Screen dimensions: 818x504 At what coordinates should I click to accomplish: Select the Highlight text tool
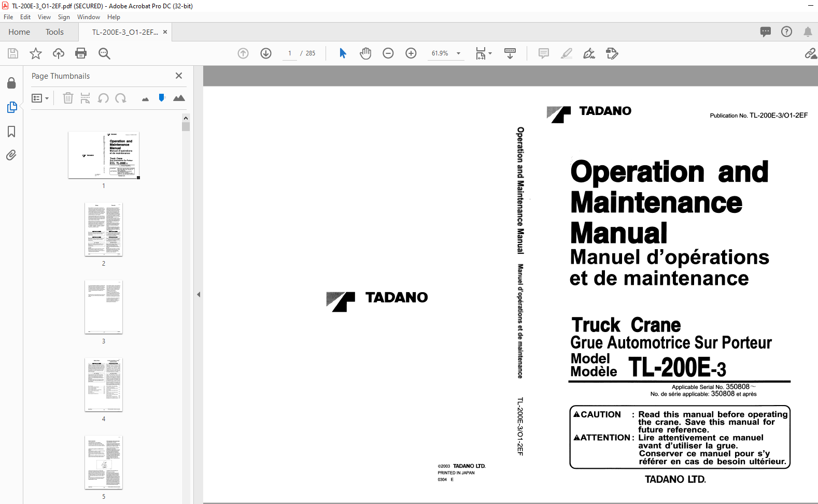pos(567,53)
